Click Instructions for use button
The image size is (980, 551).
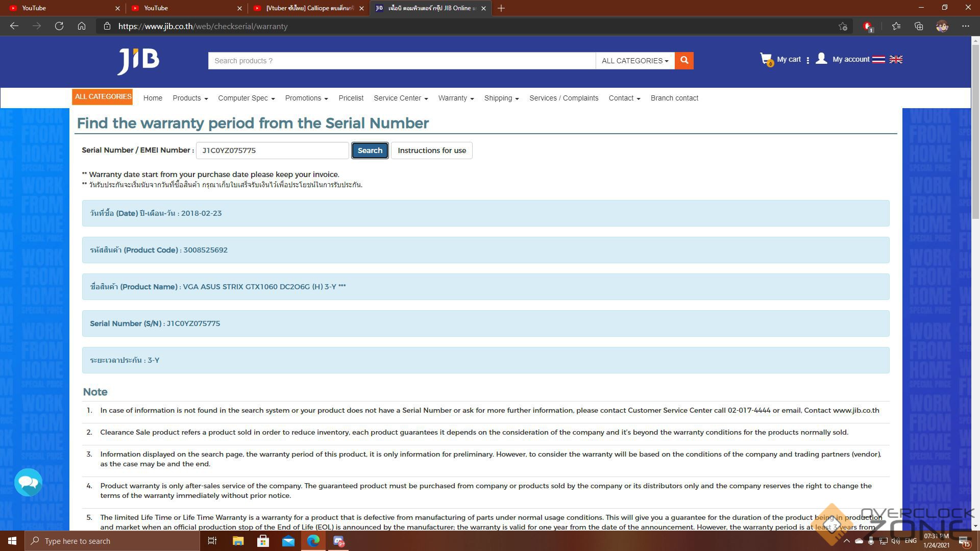pos(431,151)
